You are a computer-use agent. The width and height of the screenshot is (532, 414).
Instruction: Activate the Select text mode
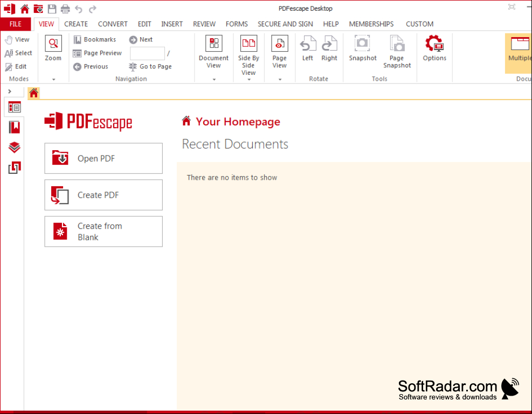[x=18, y=53]
